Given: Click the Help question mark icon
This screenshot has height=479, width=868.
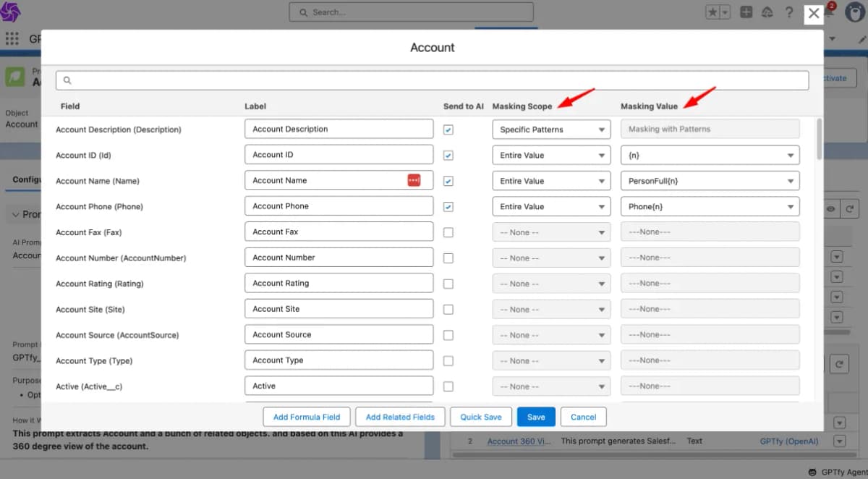Looking at the screenshot, I should pyautogui.click(x=789, y=12).
